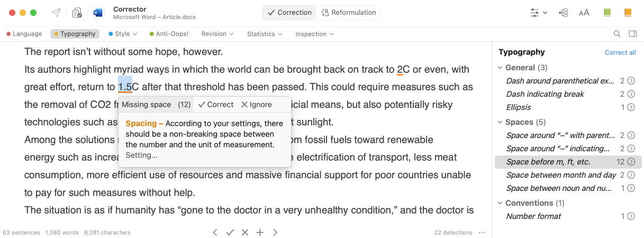
Task: Go to next detection arrow
Action: tap(275, 232)
